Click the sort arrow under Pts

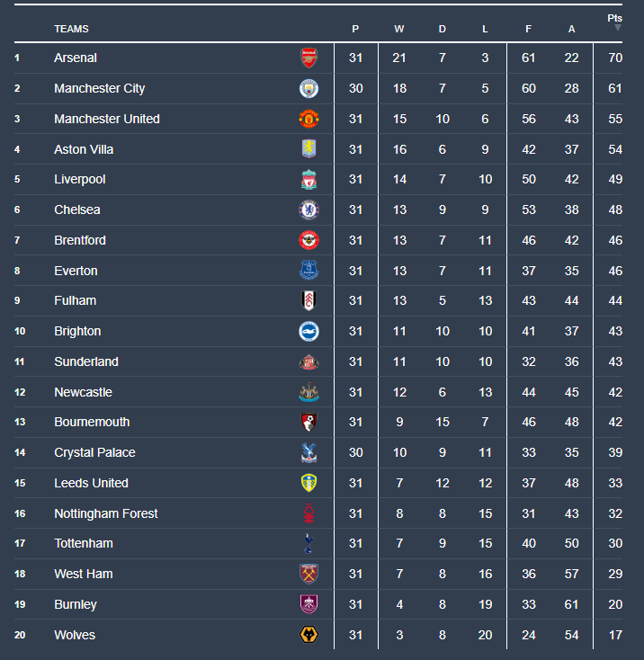click(617, 28)
